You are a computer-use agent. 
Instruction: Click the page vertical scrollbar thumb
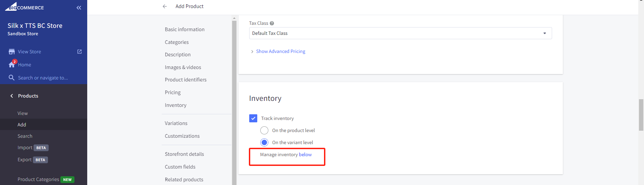[641, 115]
